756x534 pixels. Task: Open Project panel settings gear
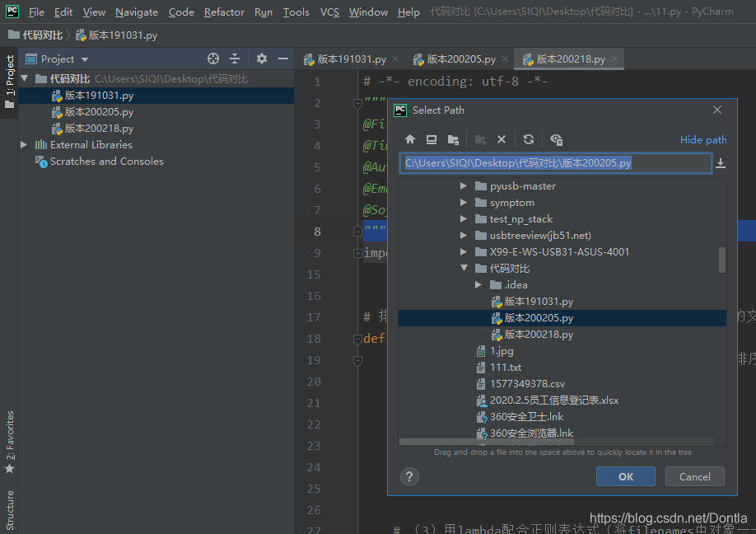(262, 59)
